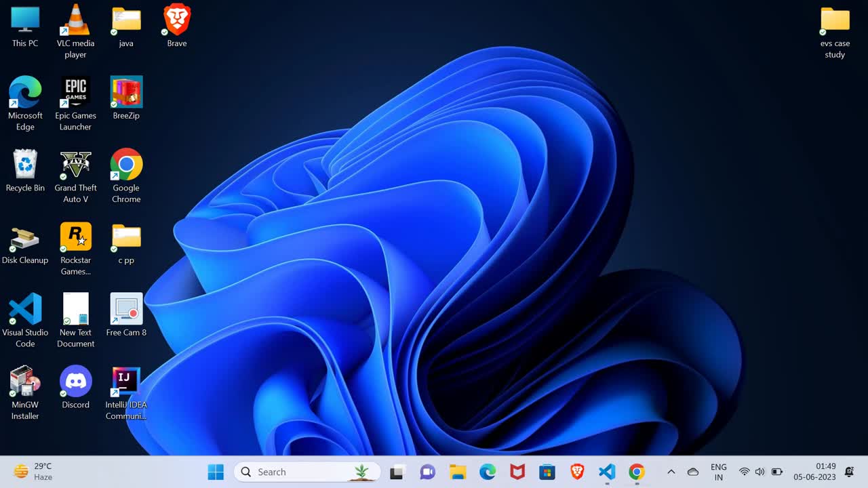Screen dimensions: 868x488
Task: Open the ENG IN language switcher
Action: [x=719, y=472]
